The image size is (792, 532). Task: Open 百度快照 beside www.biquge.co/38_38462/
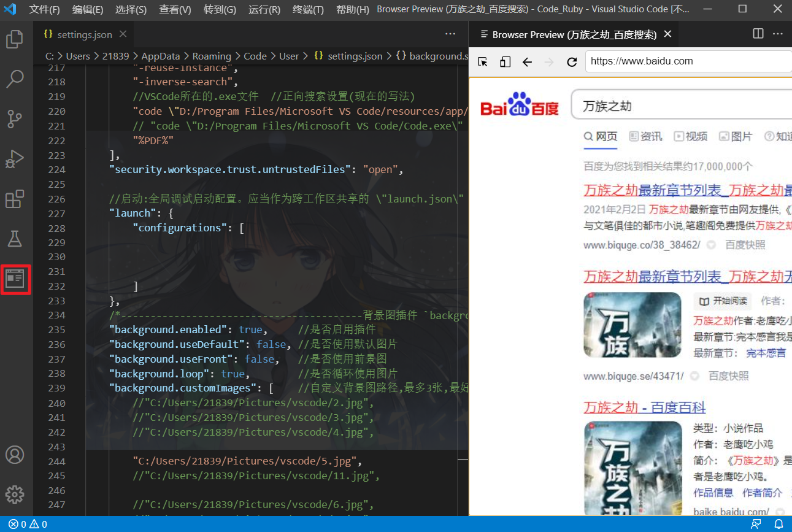(745, 245)
